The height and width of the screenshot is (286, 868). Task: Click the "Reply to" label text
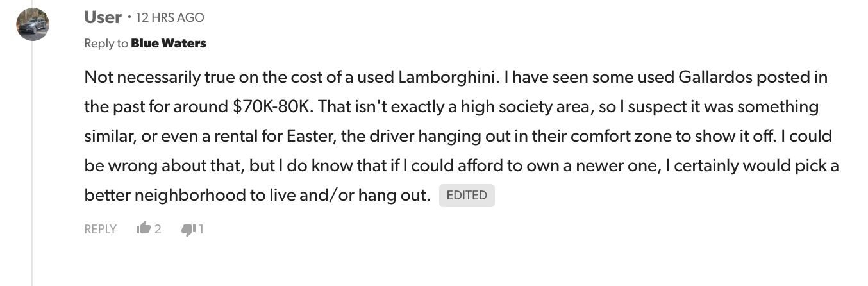click(x=106, y=44)
